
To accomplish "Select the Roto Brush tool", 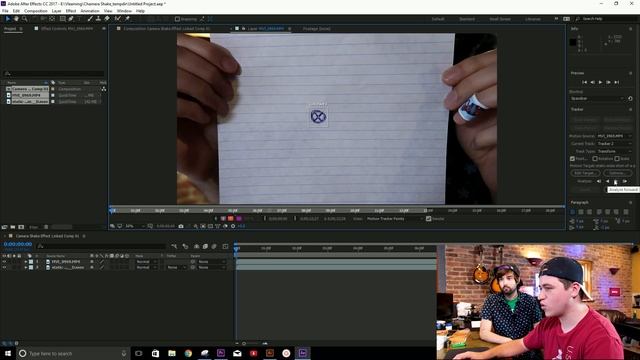I will 118,19.
